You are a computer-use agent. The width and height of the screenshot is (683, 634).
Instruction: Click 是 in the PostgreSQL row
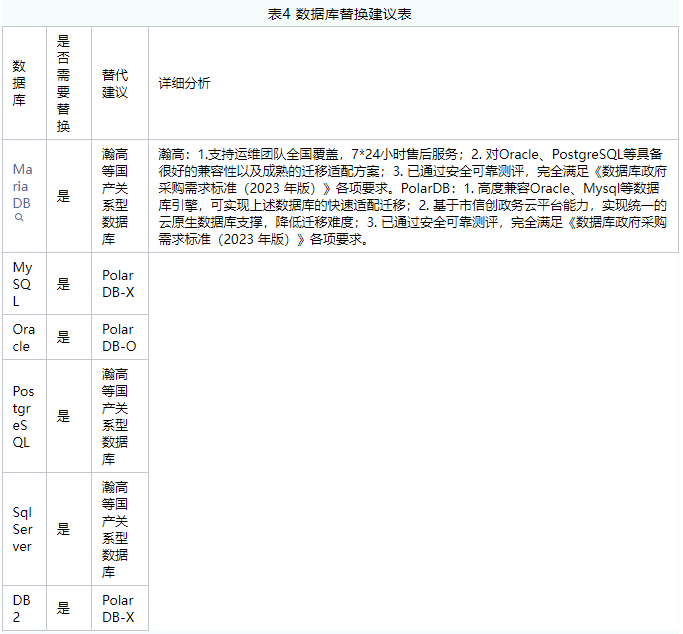click(63, 416)
